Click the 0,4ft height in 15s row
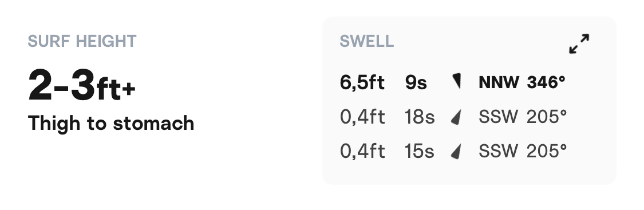The height and width of the screenshot is (210, 644). pos(362,151)
